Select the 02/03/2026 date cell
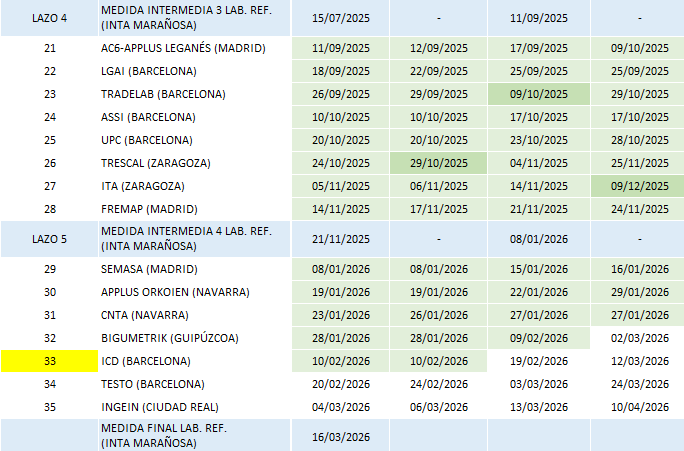Image resolution: width=684 pixels, height=451 pixels. click(x=636, y=338)
